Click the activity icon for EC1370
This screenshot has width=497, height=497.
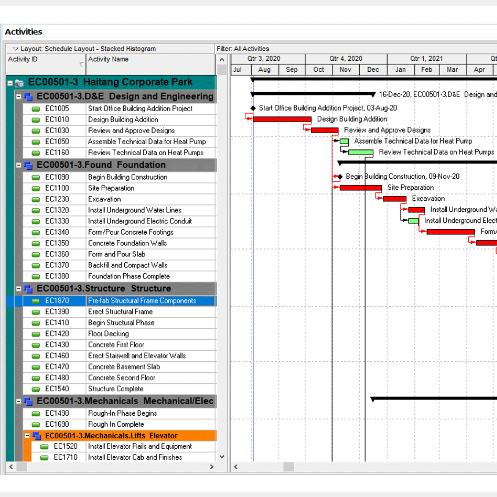(36, 266)
